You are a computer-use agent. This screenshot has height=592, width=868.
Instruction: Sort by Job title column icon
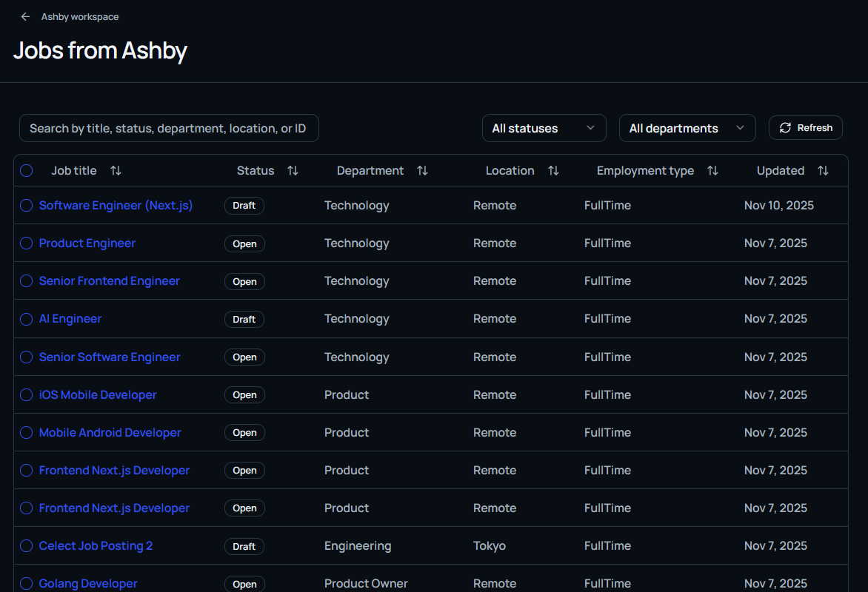[x=116, y=171]
